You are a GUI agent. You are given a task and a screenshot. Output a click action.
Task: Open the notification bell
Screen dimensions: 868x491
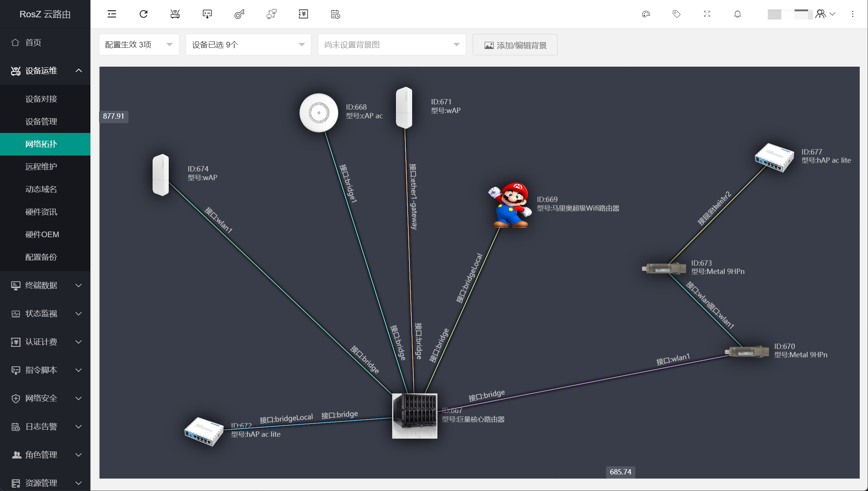click(x=738, y=14)
